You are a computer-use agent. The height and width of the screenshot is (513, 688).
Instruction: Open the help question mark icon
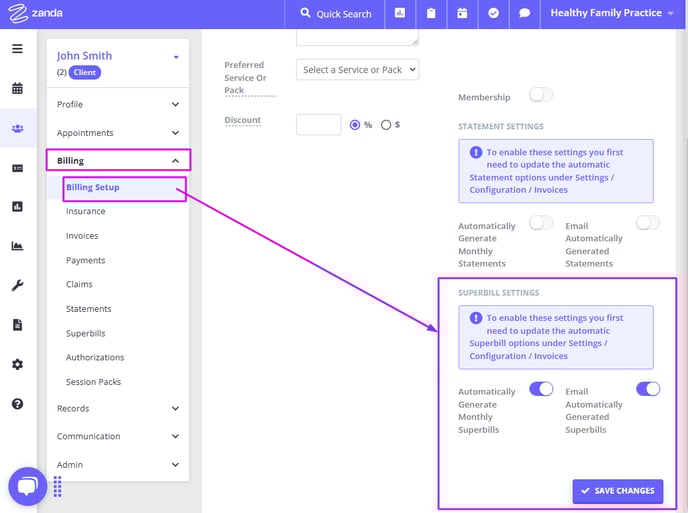[x=18, y=404]
